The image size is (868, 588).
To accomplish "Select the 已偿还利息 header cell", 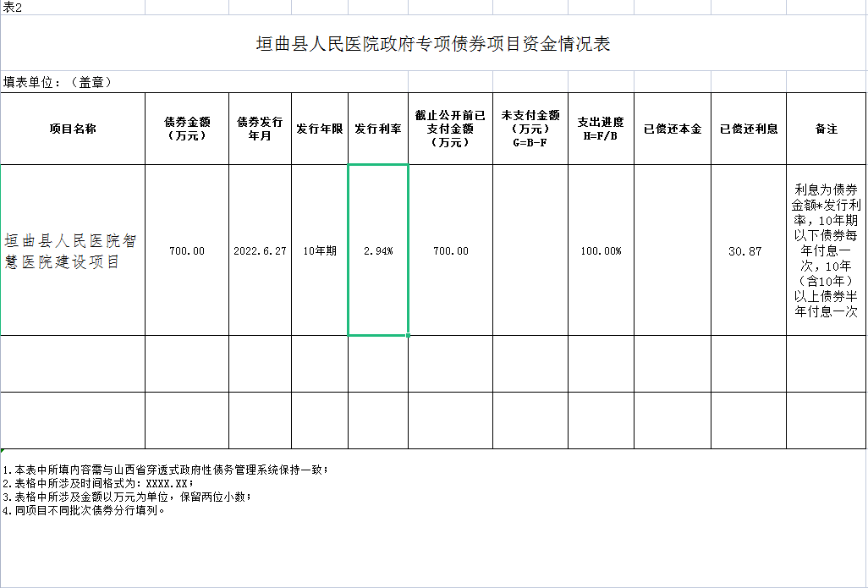I will tap(749, 129).
